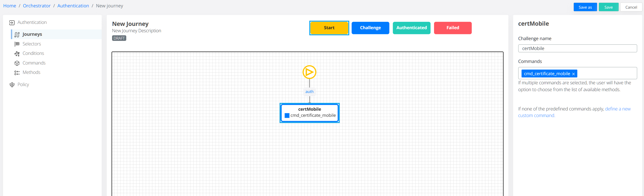644x196 pixels.
Task: Click the Methods dots icon
Action: pos(17,73)
